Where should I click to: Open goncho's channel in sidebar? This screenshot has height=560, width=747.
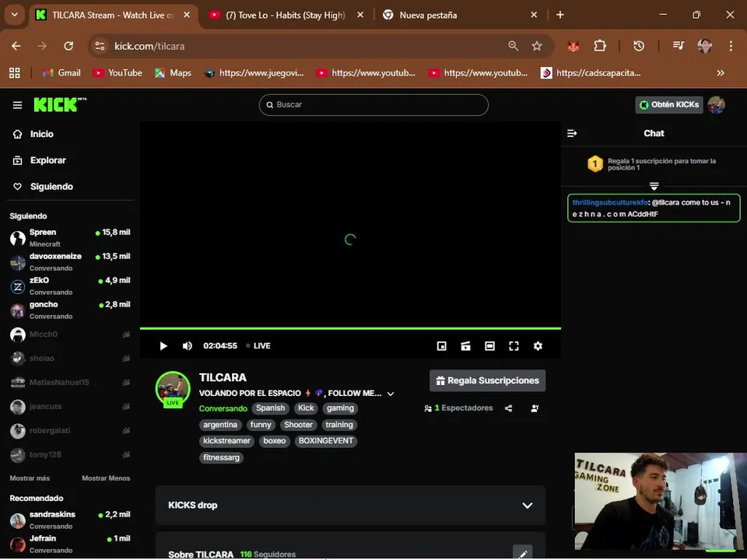[70, 310]
